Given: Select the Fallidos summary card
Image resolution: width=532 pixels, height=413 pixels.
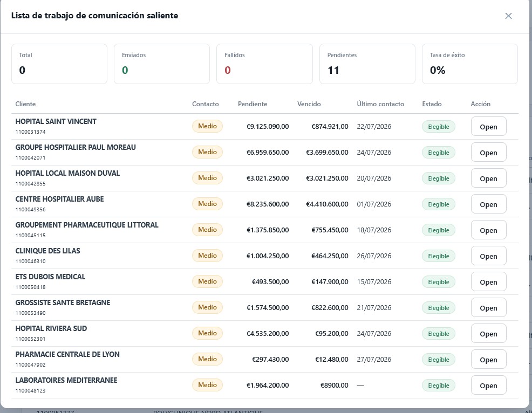Looking at the screenshot, I should 264,64.
